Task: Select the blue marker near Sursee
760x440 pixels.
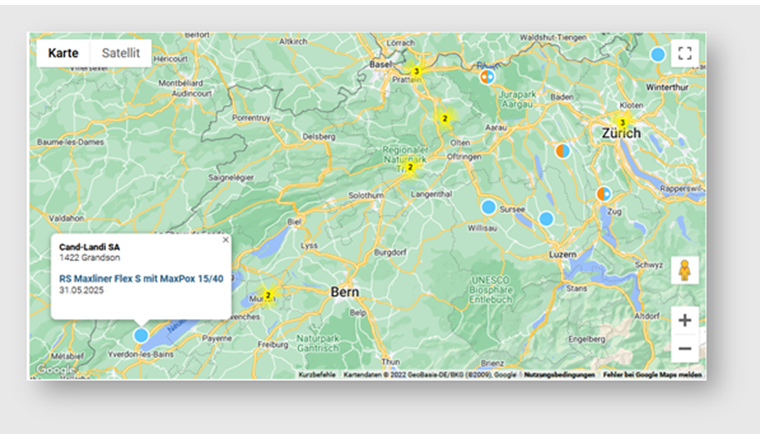Action: coord(488,207)
